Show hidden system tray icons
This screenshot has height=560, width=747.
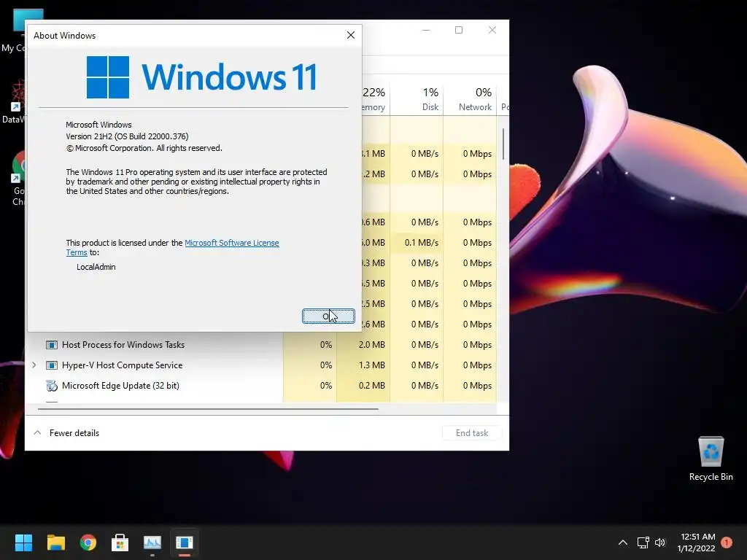click(623, 542)
